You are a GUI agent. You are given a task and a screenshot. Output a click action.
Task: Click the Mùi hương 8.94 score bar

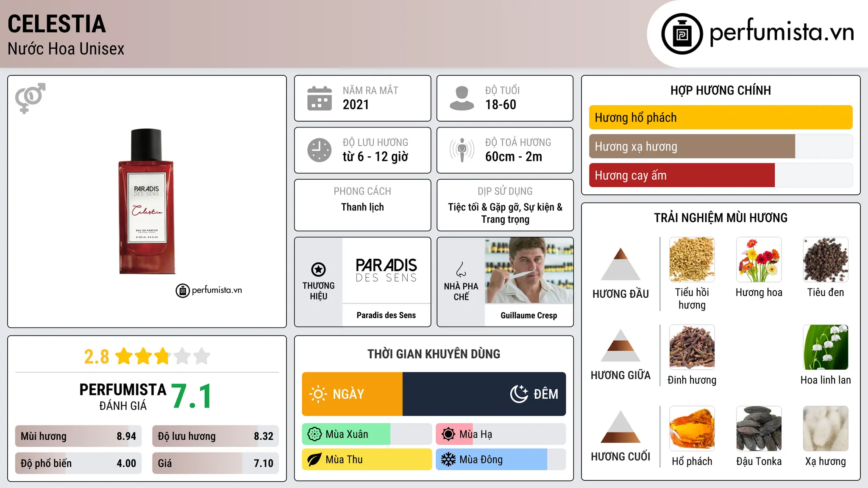pos(78,436)
